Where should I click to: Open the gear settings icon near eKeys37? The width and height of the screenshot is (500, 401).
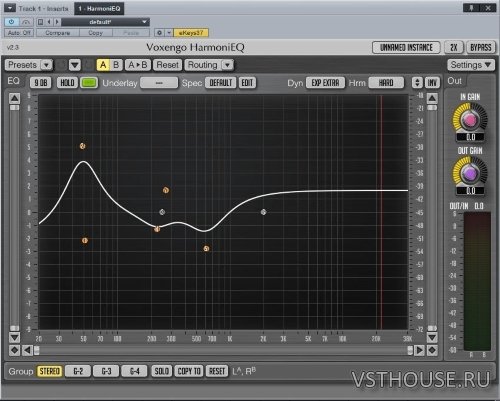159,33
